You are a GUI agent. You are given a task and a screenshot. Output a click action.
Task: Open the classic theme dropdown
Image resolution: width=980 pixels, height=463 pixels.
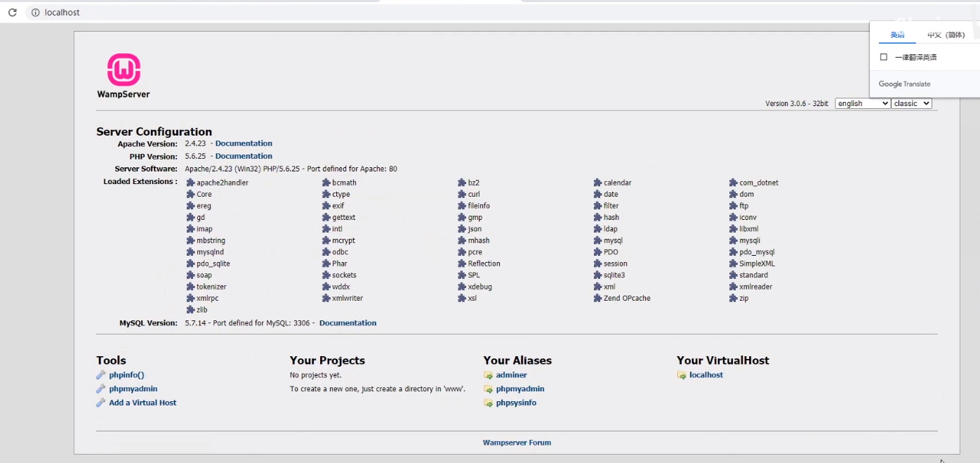(912, 103)
